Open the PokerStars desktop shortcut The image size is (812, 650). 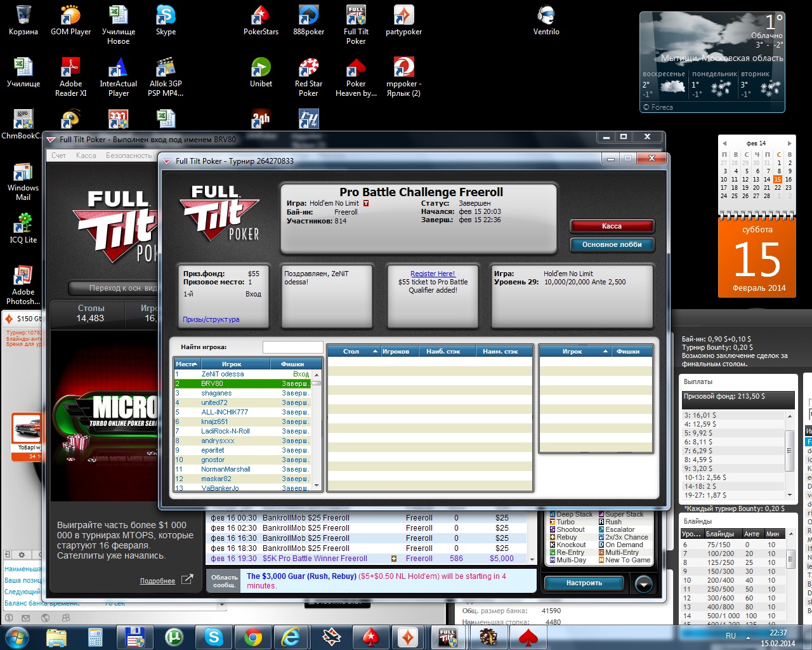261,20
